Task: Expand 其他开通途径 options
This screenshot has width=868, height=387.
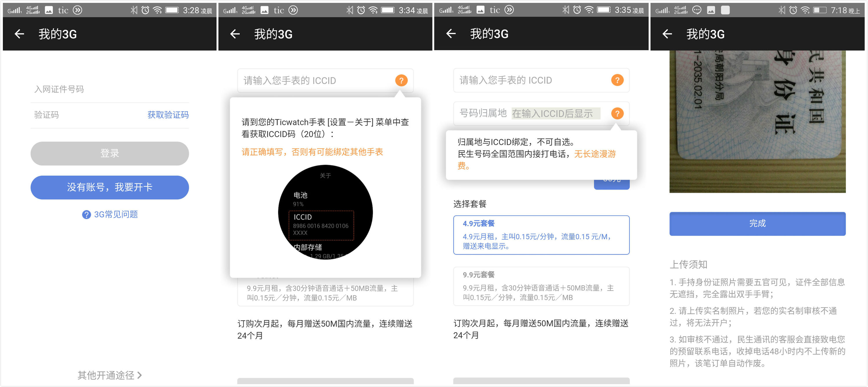Action: (x=110, y=375)
